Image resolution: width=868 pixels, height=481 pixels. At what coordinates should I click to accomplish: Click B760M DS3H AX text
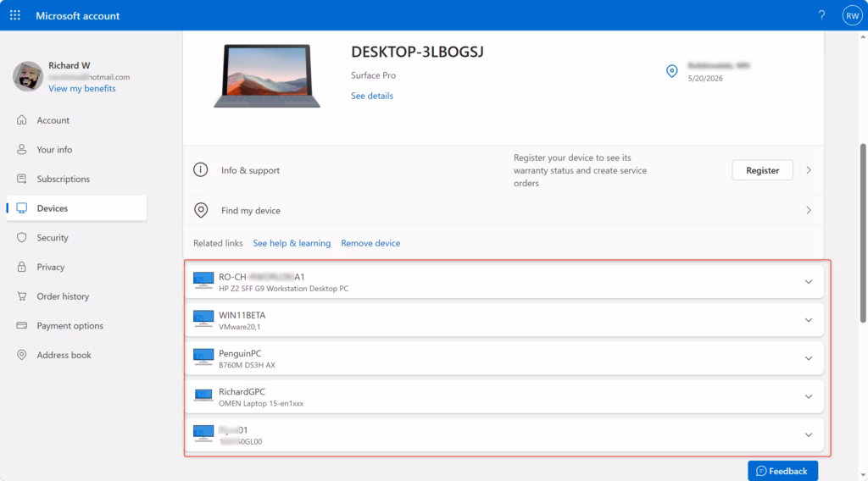click(247, 366)
